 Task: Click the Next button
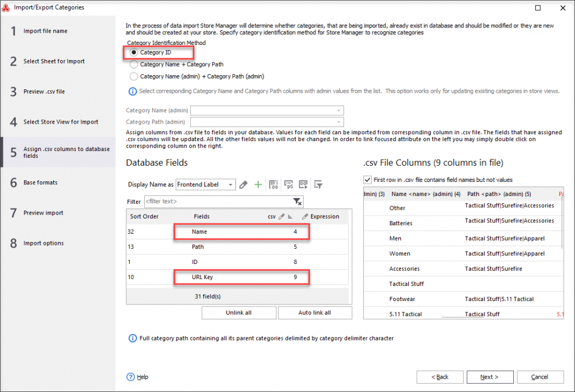(490, 377)
